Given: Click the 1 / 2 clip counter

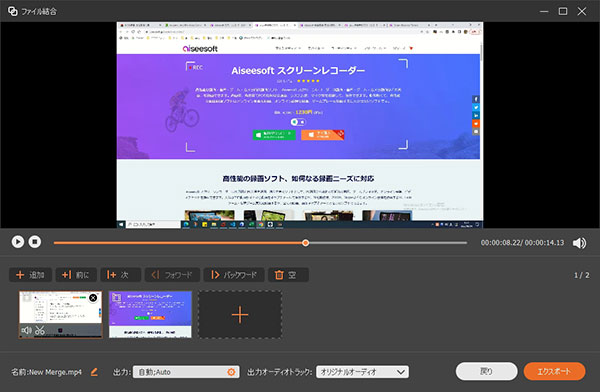Looking at the screenshot, I should [x=582, y=275].
